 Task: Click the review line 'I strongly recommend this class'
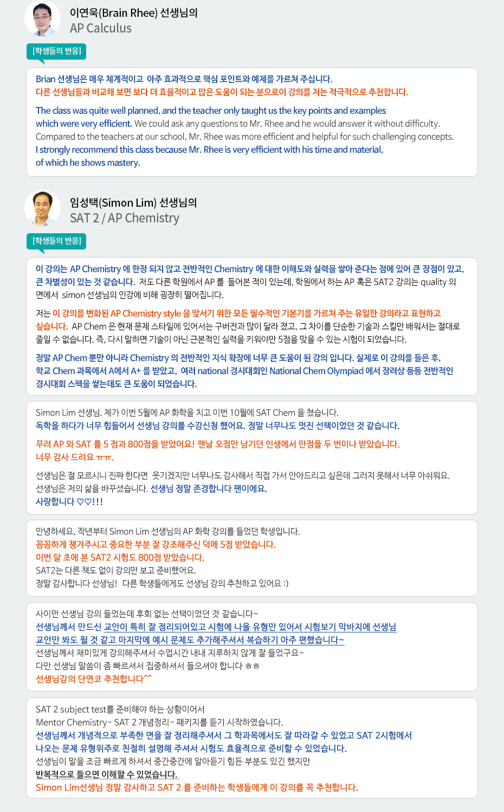coord(209,150)
